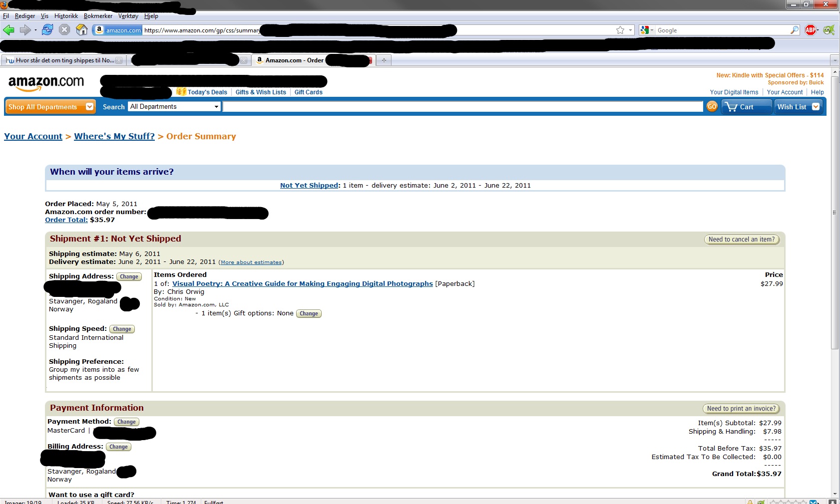Click the Order Total link
The width and height of the screenshot is (840, 504).
coord(66,220)
